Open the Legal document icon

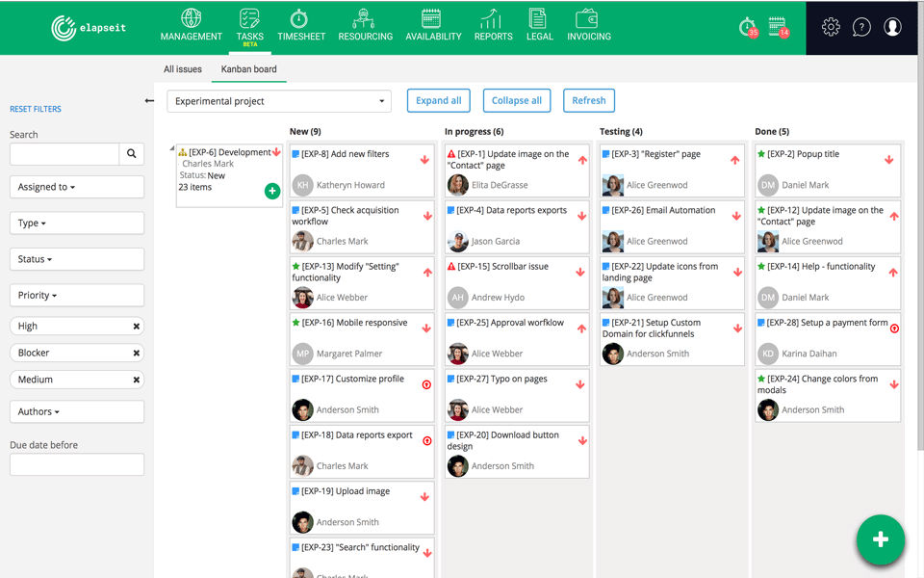tap(537, 18)
